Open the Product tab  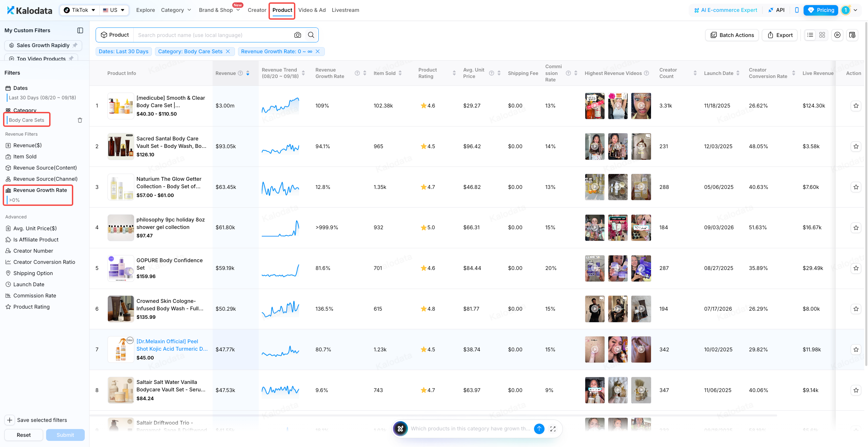click(282, 10)
